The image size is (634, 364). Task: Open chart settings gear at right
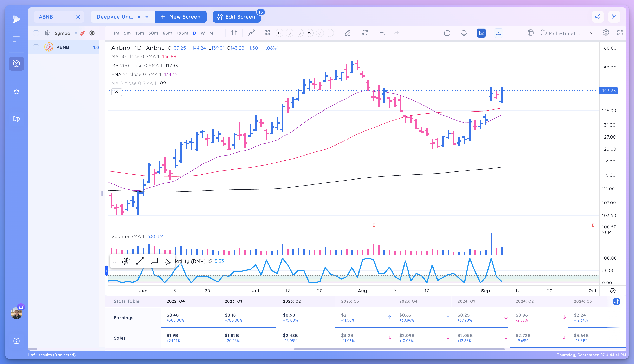(606, 33)
